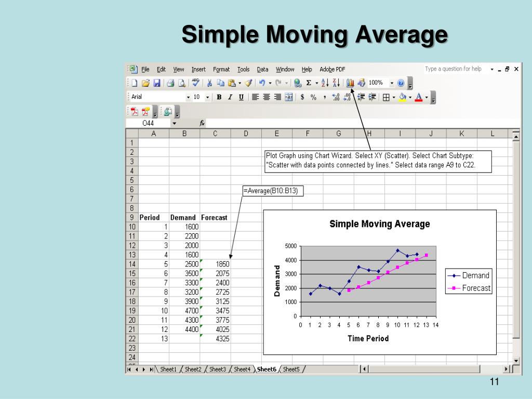Click the Type a question for help box
The height and width of the screenshot is (399, 532).
pos(453,69)
